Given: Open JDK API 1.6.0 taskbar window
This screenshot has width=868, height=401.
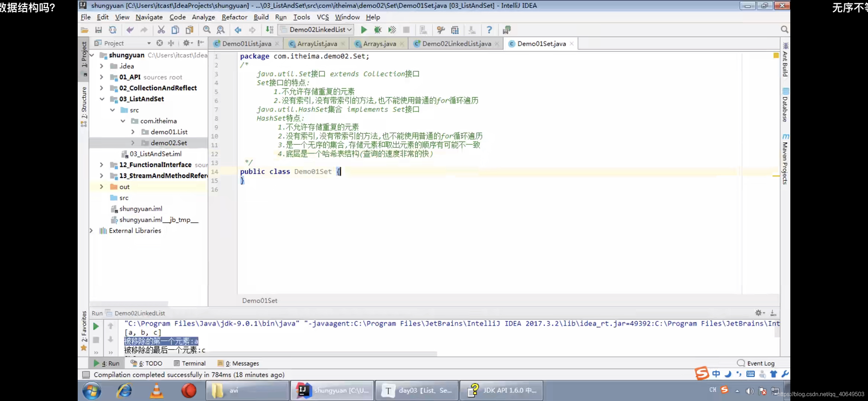Looking at the screenshot, I should [x=502, y=391].
